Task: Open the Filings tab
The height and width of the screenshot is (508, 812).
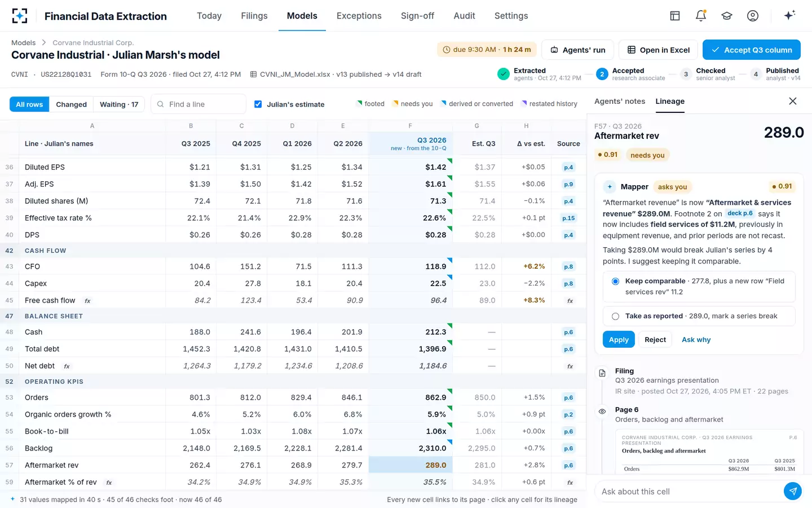Action: tap(254, 16)
